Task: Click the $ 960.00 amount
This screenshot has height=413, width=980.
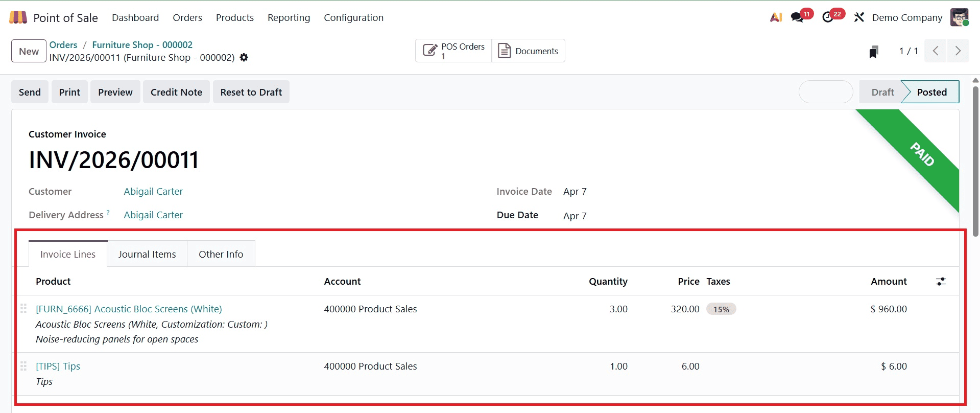Action: tap(889, 309)
